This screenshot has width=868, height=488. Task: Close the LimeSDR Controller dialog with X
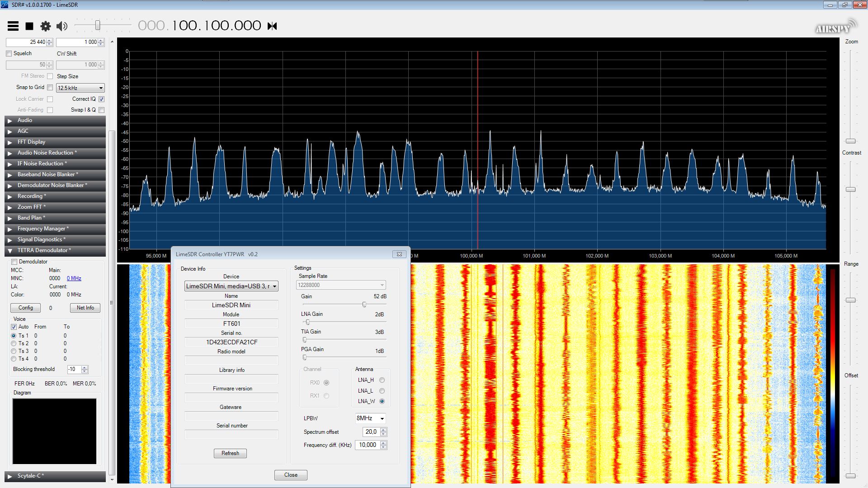click(x=399, y=254)
